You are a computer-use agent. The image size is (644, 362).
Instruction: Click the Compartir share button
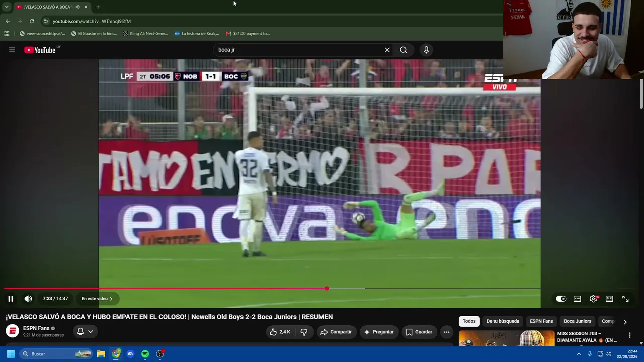(336, 332)
